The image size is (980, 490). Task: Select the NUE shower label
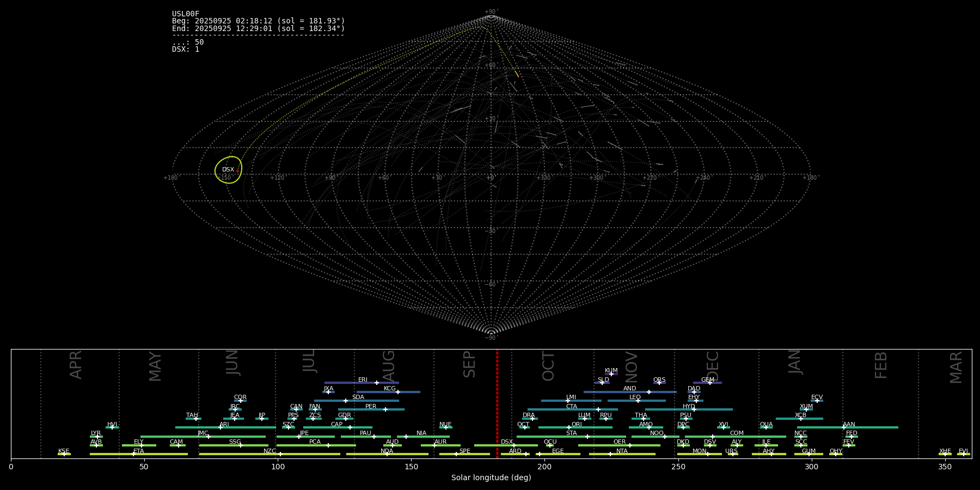(x=445, y=425)
